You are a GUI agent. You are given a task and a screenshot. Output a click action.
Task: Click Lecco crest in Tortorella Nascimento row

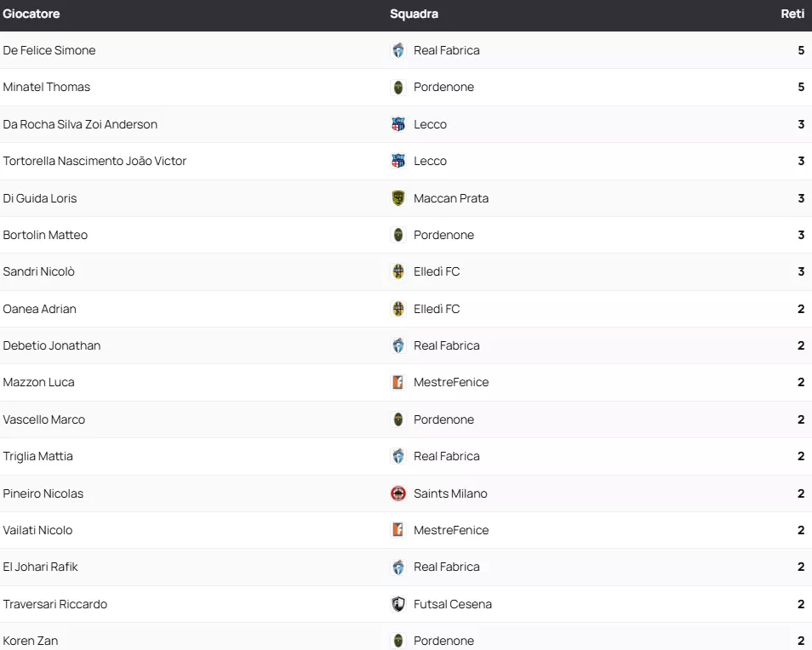tap(397, 161)
